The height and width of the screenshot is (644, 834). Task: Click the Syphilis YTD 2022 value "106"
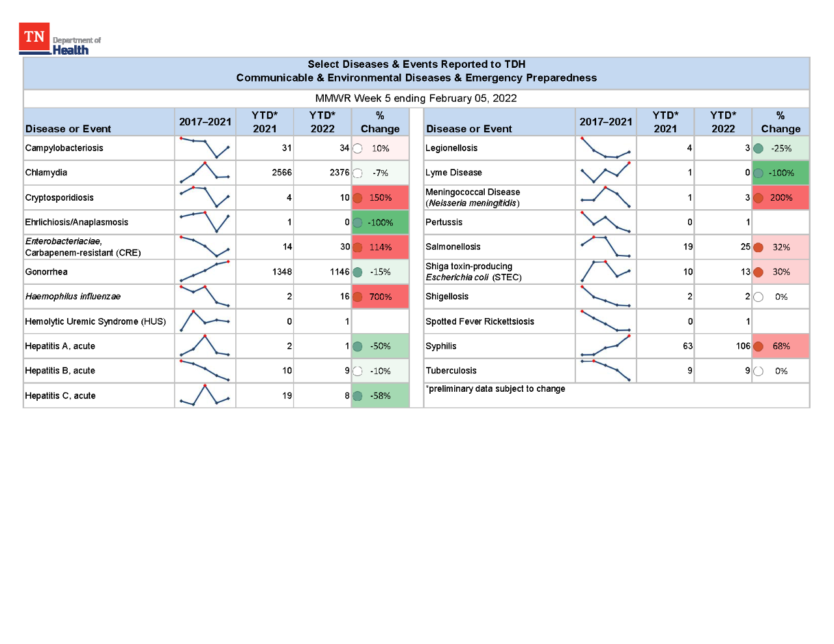743,346
